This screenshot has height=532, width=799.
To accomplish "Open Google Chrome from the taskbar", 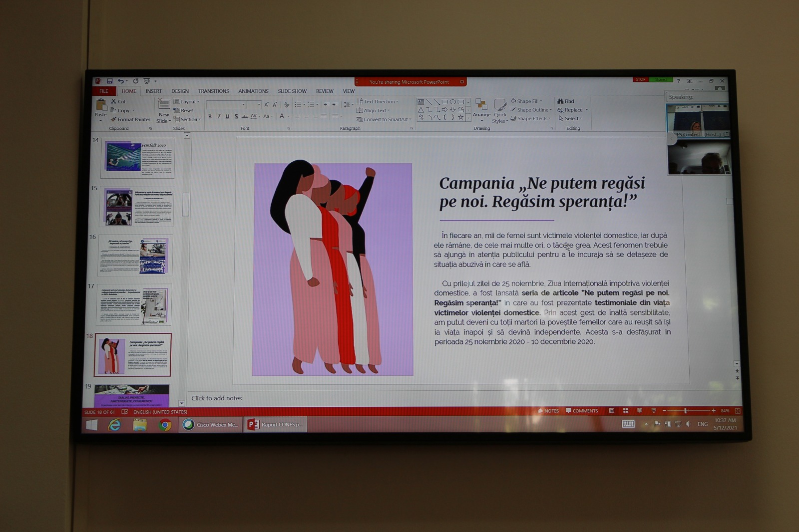I will (x=165, y=425).
